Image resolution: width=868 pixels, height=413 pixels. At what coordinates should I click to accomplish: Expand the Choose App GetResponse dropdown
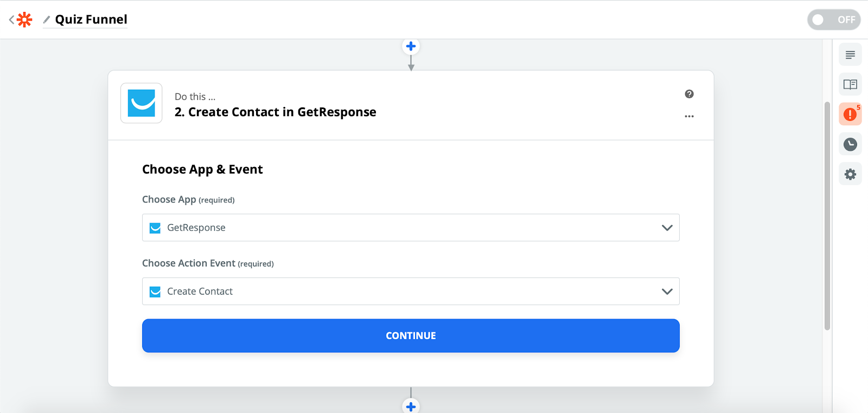(410, 227)
